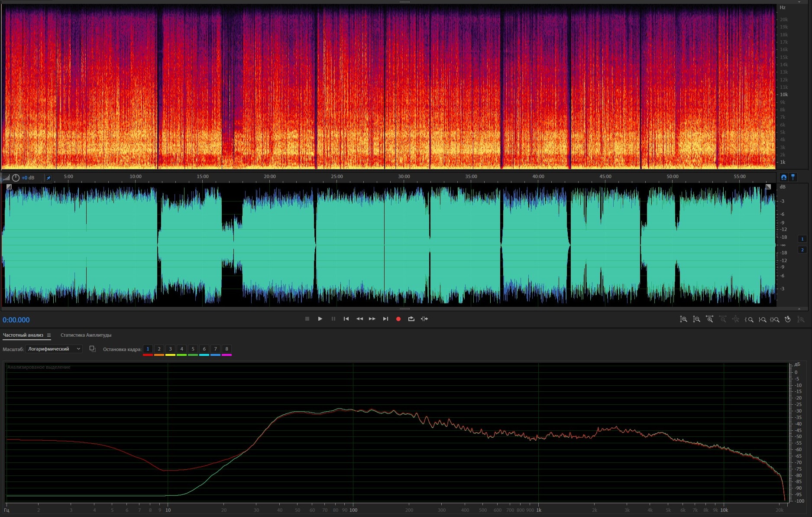Click the skip selection icon
The image size is (812, 517).
tap(424, 319)
